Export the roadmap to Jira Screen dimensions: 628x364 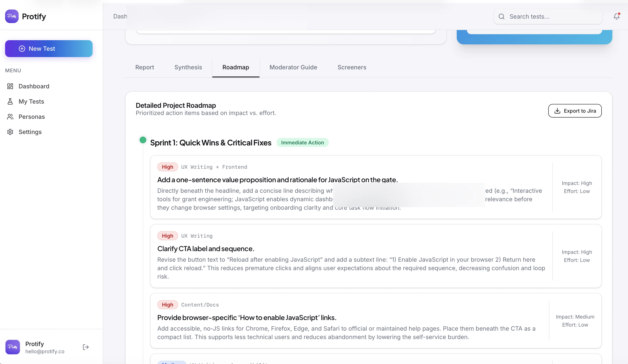(x=575, y=111)
